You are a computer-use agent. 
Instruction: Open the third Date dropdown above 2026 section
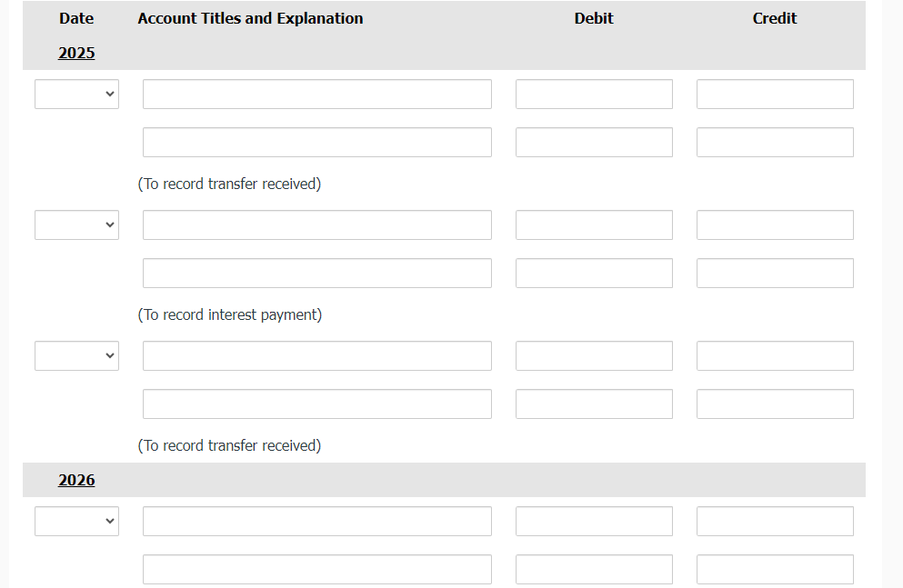[76, 355]
